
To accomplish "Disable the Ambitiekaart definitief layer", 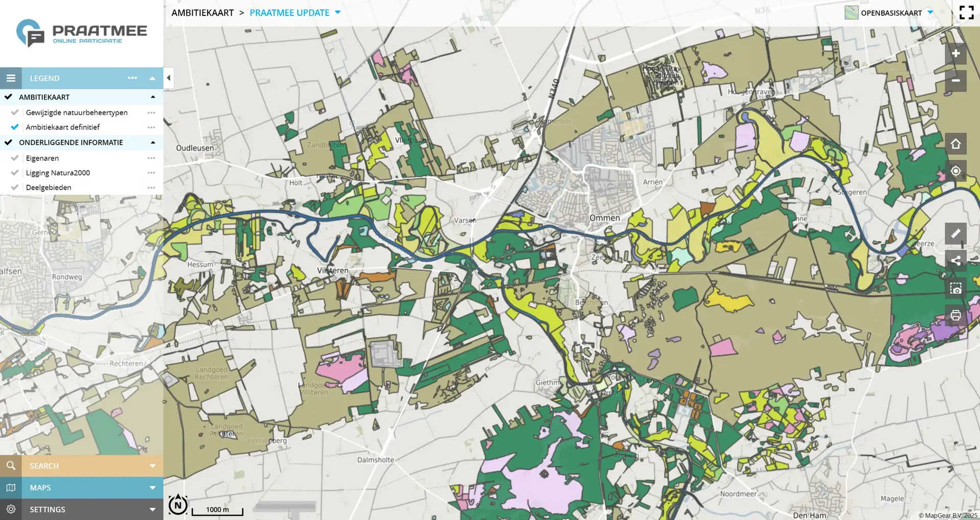I will 15,127.
